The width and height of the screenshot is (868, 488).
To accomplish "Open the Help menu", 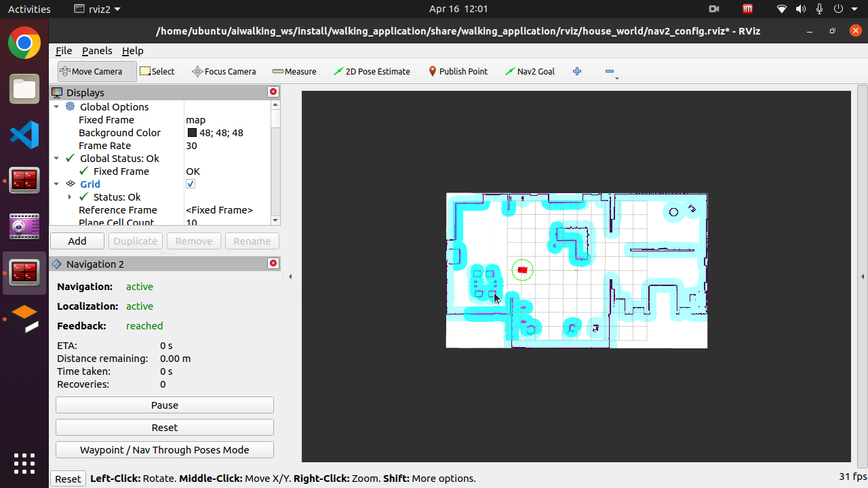I will coord(133,51).
